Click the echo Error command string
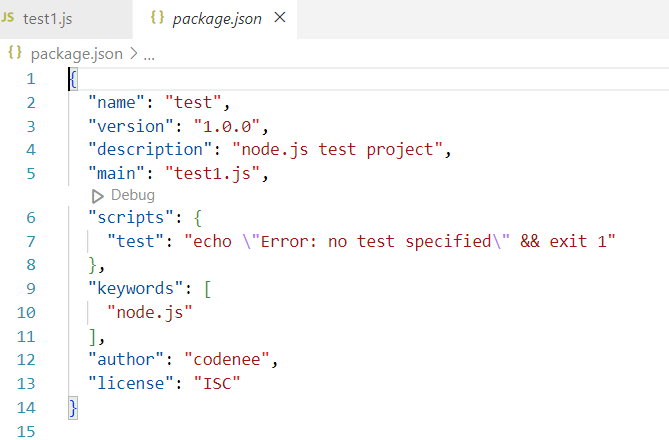This screenshot has width=669, height=440. click(400, 242)
